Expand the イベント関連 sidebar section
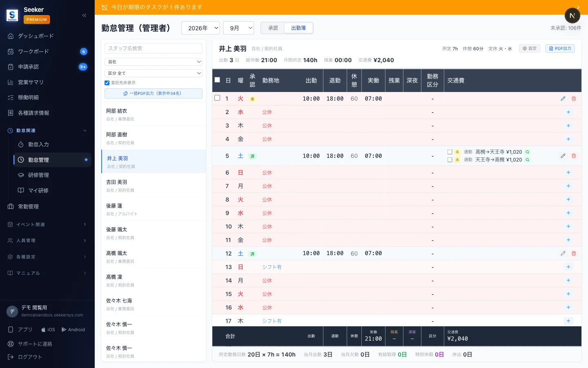 tap(47, 224)
